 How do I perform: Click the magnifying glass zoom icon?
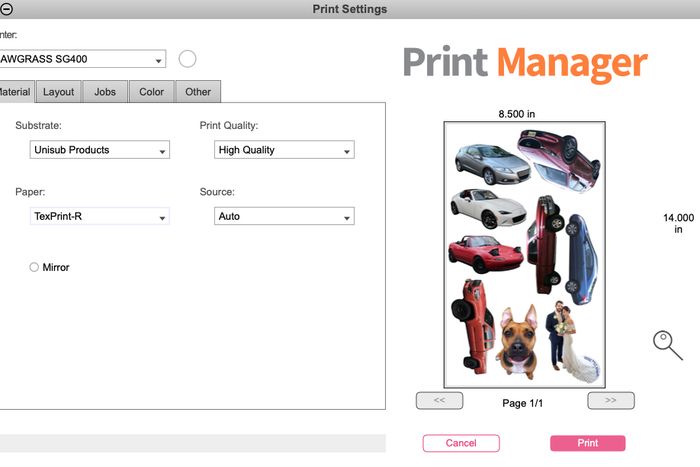(x=667, y=344)
